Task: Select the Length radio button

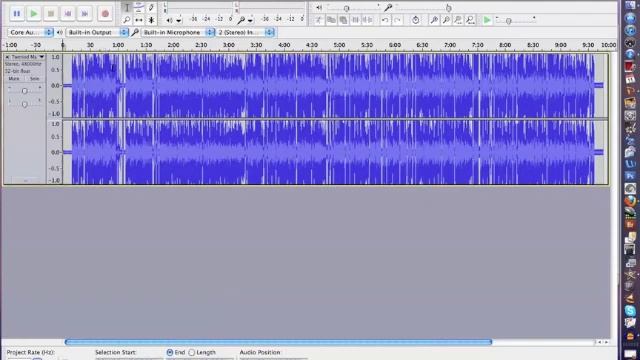Action: [191, 352]
